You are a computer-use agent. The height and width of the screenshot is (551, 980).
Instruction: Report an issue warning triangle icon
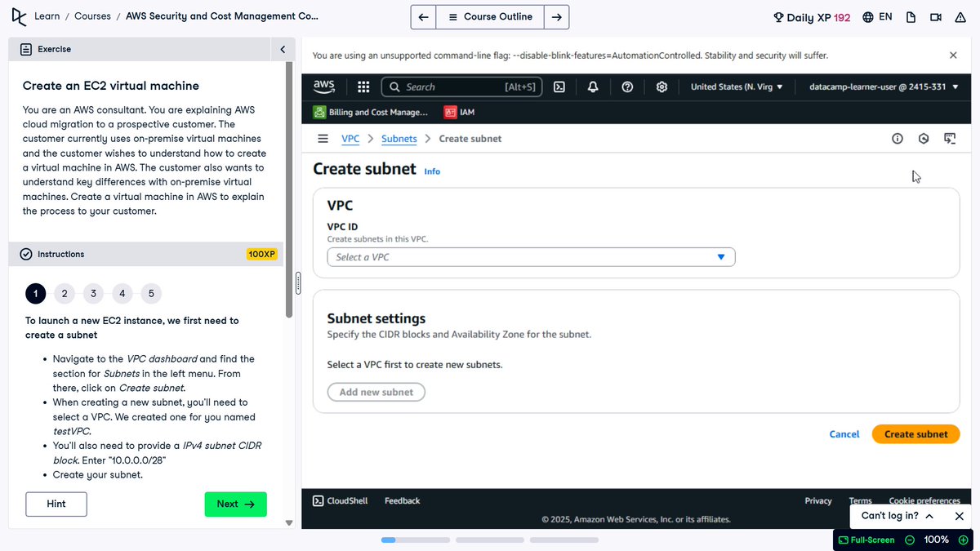(960, 17)
